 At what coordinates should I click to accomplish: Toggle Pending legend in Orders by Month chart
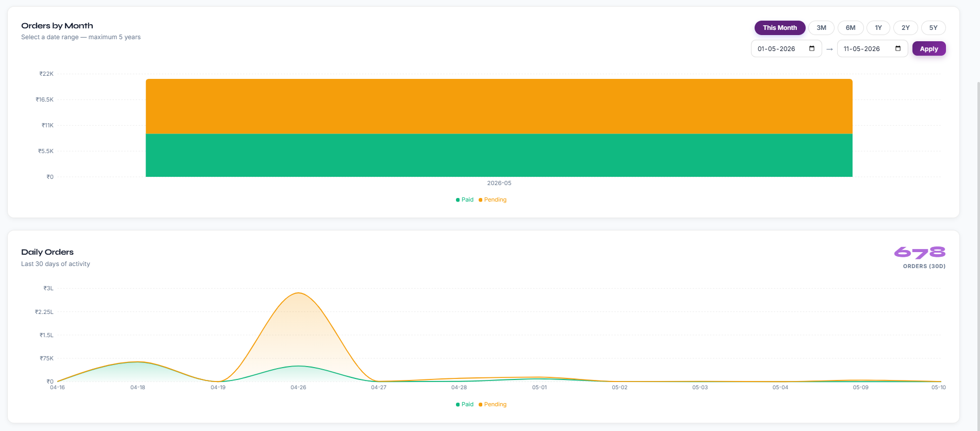click(493, 200)
